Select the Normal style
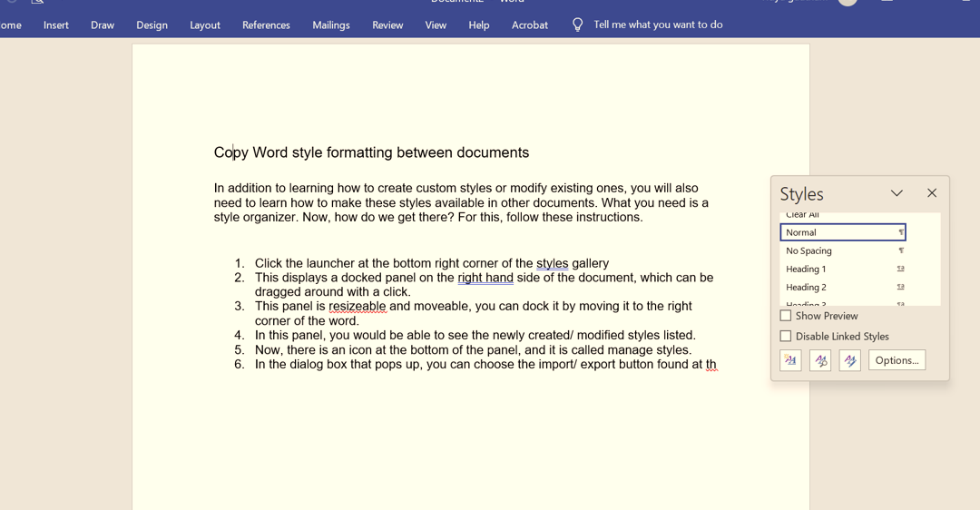 point(843,232)
